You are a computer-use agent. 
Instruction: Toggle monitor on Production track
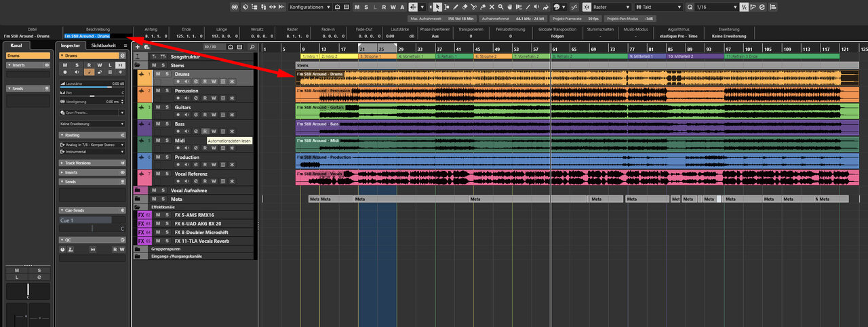[186, 165]
